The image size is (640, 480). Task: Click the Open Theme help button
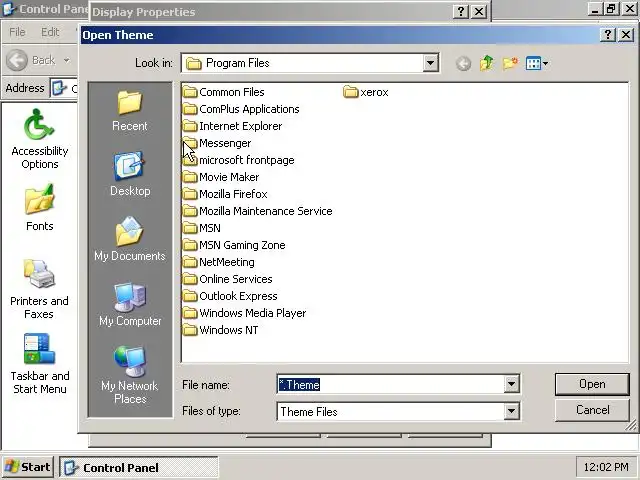[x=608, y=35]
